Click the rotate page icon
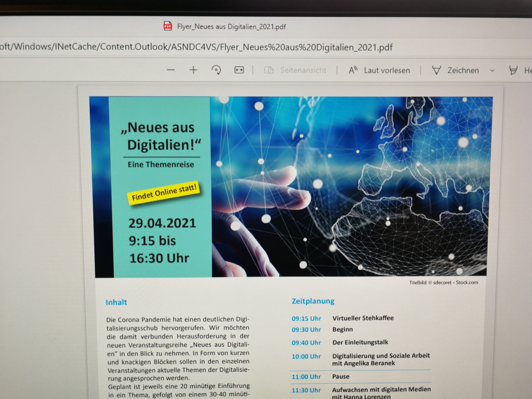Image resolution: width=532 pixels, height=399 pixels. coord(216,70)
